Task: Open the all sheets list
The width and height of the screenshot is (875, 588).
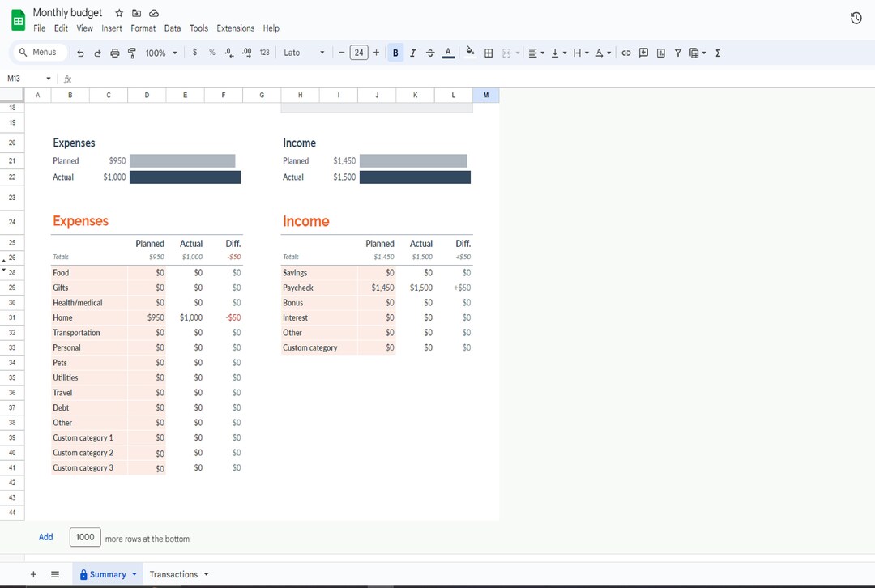Action: [x=55, y=574]
